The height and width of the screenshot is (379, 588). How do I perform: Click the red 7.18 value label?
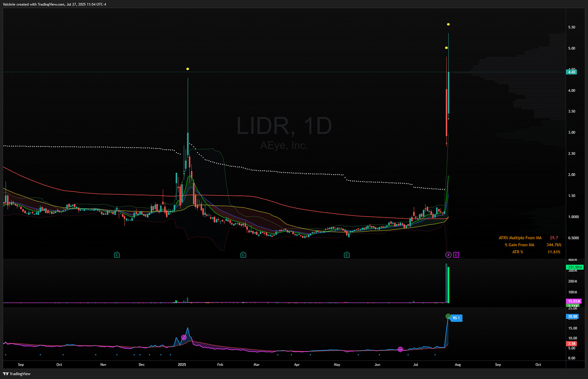tap(571, 344)
